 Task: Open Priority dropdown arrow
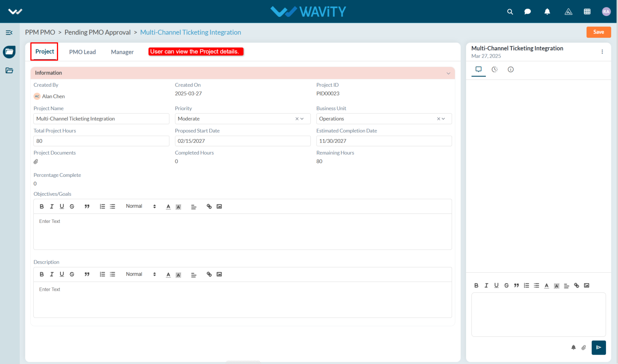pos(302,119)
